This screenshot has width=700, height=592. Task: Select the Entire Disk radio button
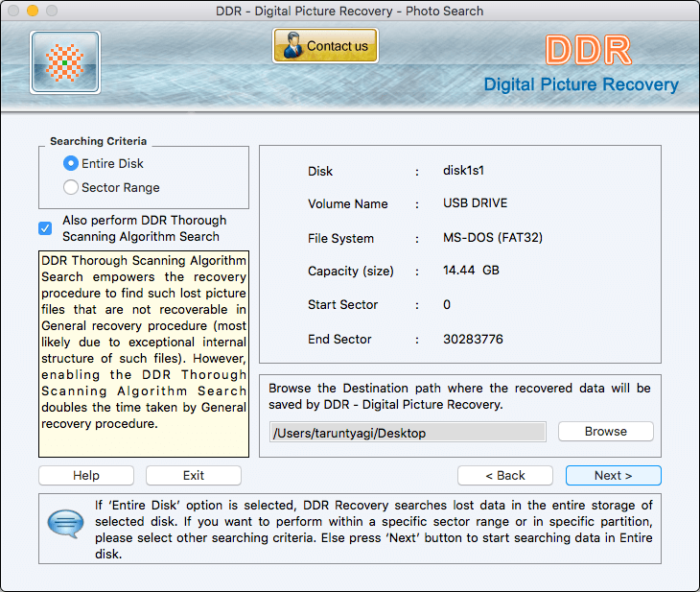[x=71, y=163]
